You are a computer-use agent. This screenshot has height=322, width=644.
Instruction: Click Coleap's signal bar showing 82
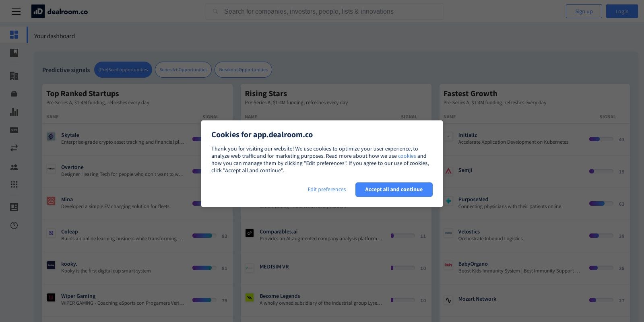point(204,236)
